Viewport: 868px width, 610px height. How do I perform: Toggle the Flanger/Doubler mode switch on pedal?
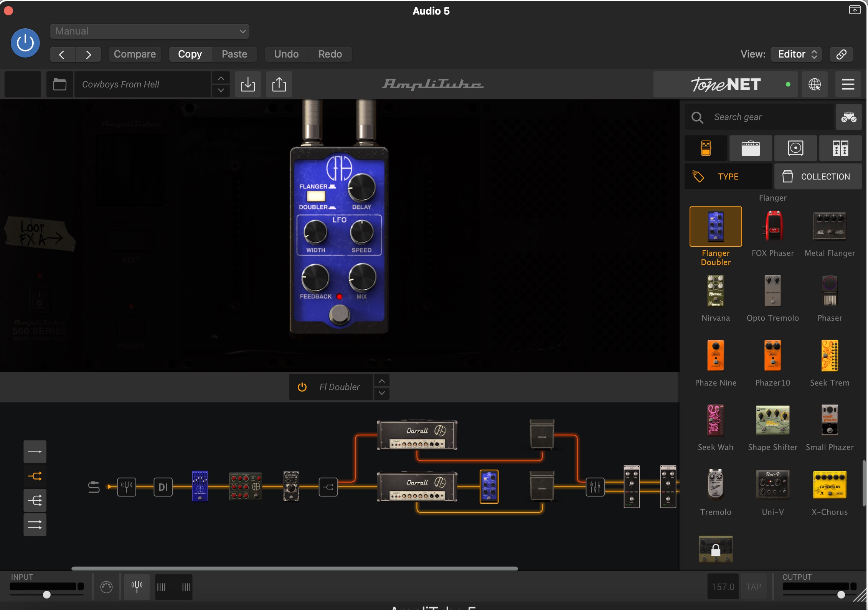316,196
